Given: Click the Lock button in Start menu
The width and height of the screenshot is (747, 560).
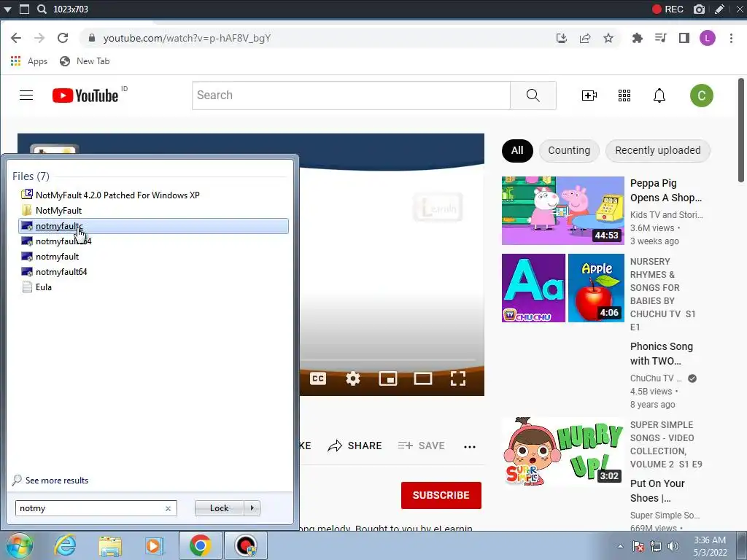Looking at the screenshot, I should coord(219,508).
